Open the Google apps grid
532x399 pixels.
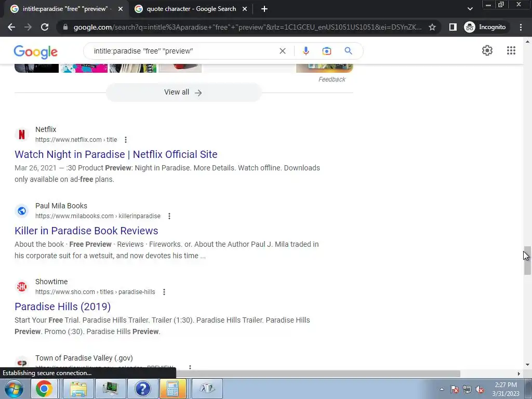coord(511,50)
